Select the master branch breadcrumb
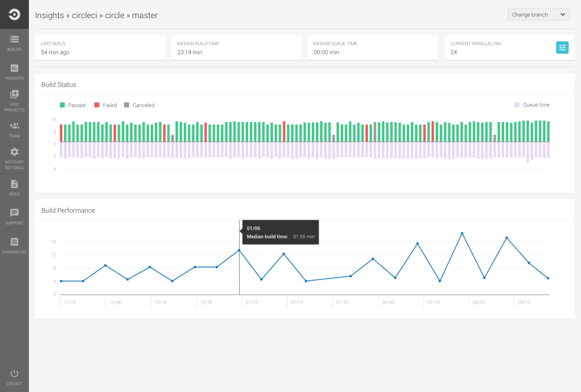The width and height of the screenshot is (581, 392). coord(144,15)
